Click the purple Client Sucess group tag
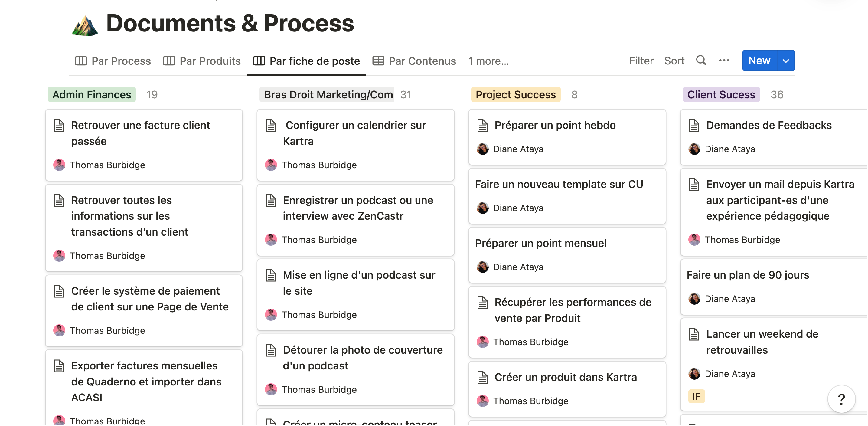Image resolution: width=868 pixels, height=426 pixels. [721, 95]
